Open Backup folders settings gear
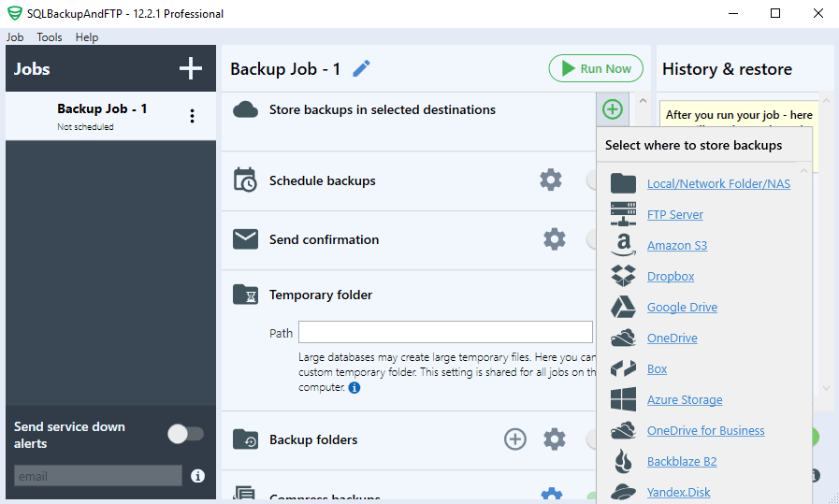The width and height of the screenshot is (839, 504). point(555,439)
